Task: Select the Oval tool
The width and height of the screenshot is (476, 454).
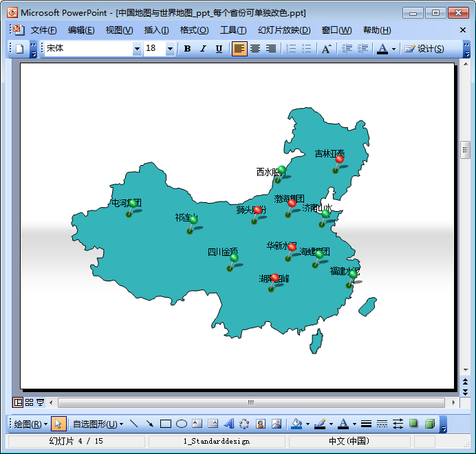Action: coord(181,424)
